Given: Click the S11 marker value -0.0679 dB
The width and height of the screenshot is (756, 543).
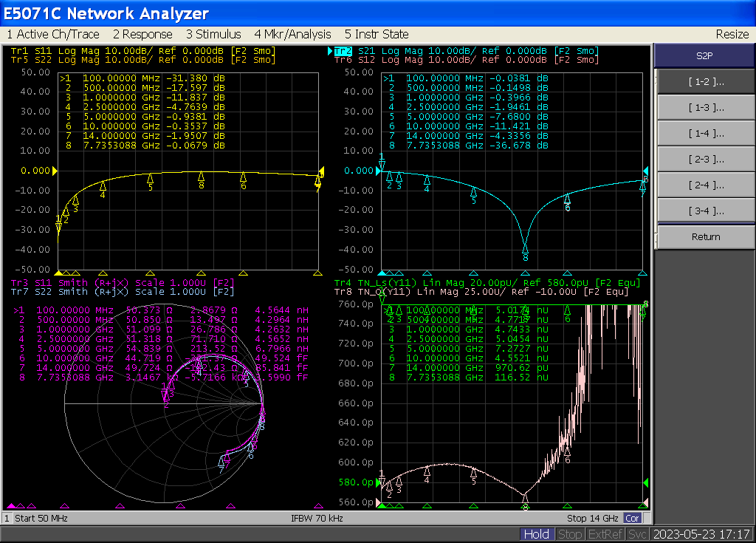Looking at the screenshot, I should [x=196, y=146].
